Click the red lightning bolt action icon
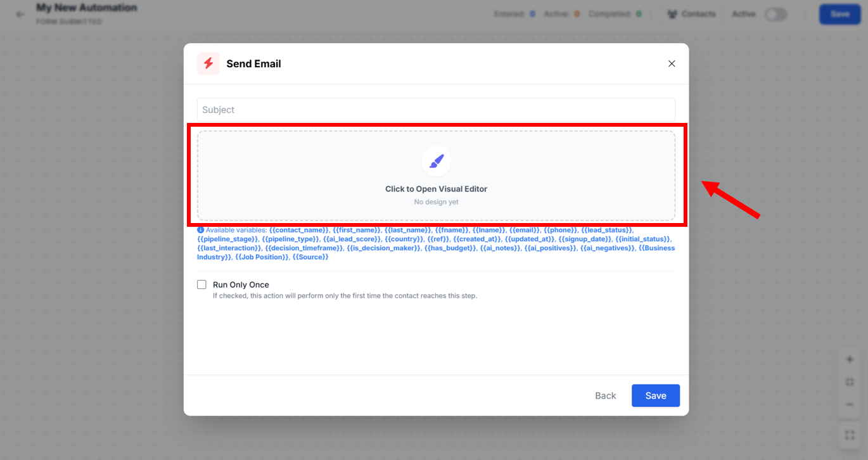The width and height of the screenshot is (868, 460). click(208, 63)
